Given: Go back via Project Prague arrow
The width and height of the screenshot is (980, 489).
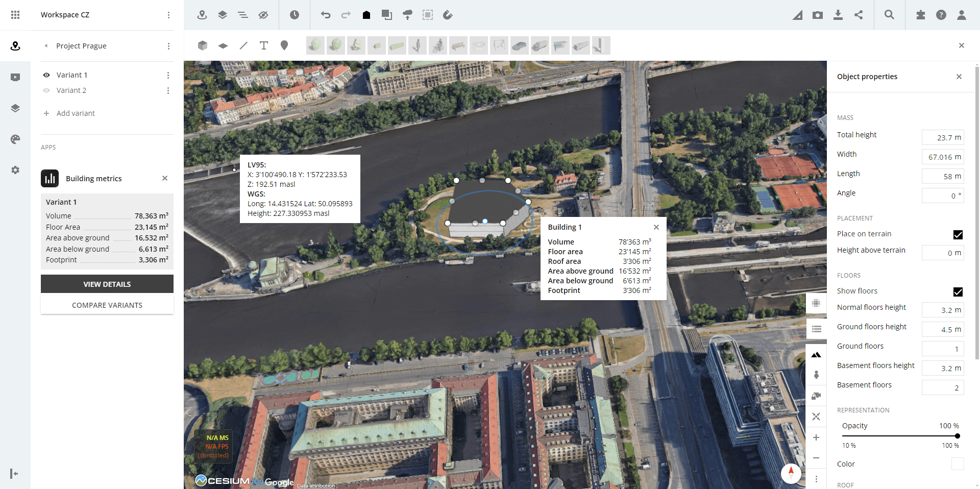Looking at the screenshot, I should pyautogui.click(x=46, y=46).
